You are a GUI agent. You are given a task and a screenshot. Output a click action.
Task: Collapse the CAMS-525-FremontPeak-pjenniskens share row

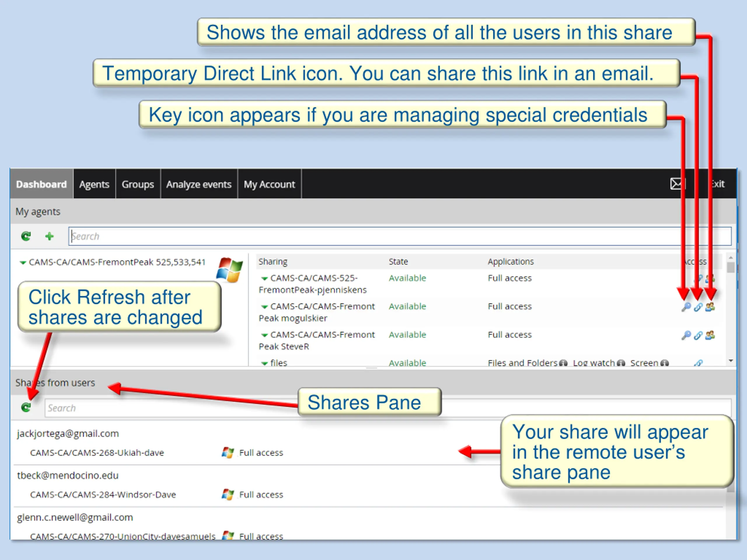pos(264,279)
